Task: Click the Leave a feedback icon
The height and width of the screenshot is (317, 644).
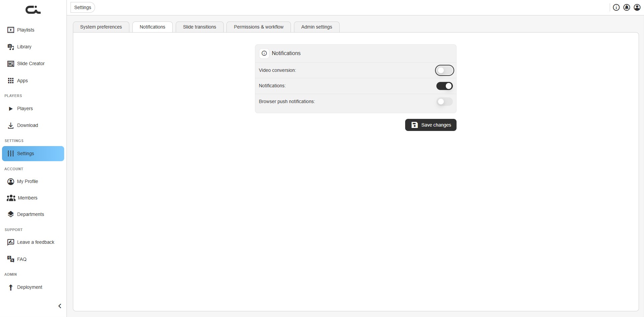Action: [x=11, y=242]
